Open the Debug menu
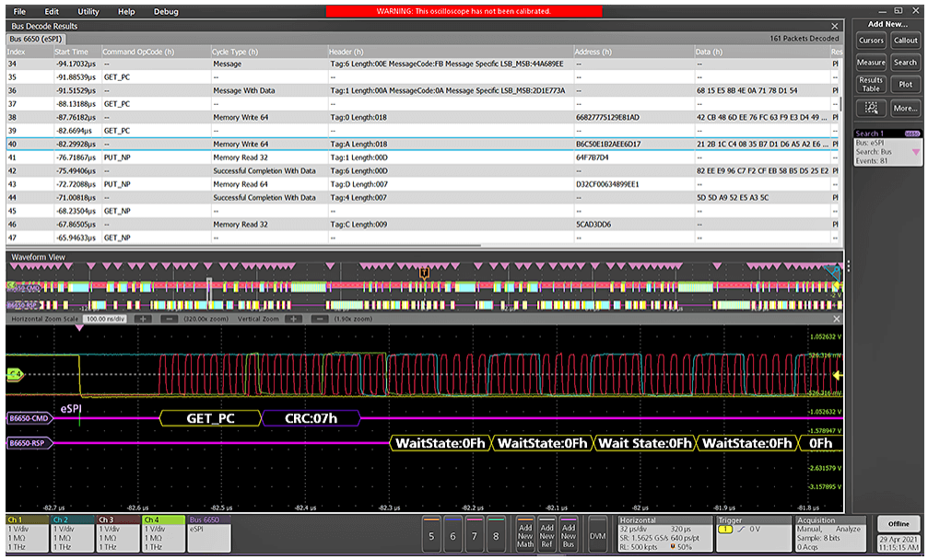Image resolution: width=928 pixels, height=560 pixels. [x=166, y=11]
